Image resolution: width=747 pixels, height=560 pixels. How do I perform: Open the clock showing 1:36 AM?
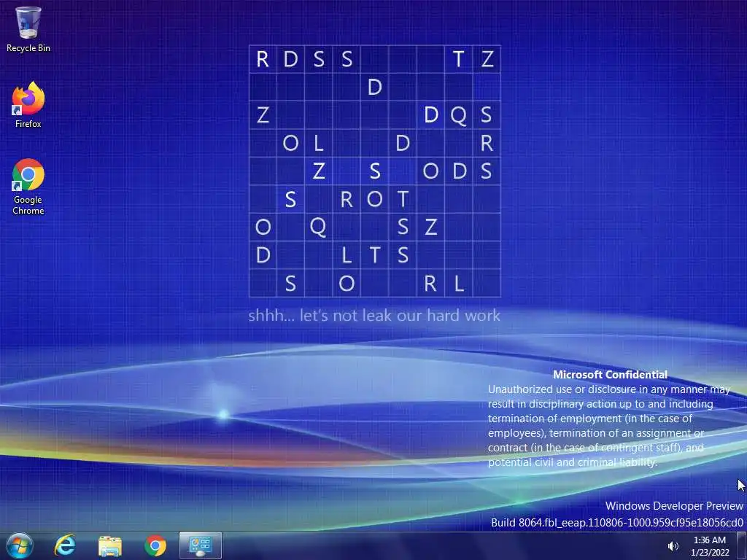coord(710,546)
